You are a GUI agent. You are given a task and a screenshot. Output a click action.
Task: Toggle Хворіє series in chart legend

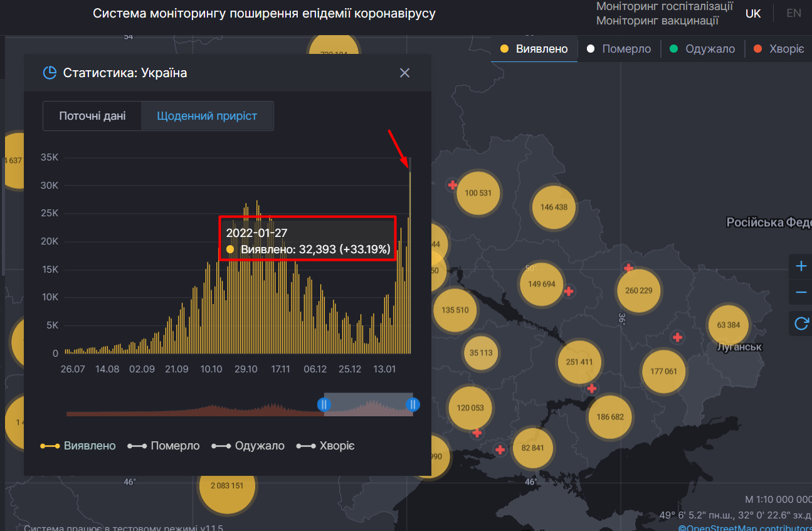(x=325, y=446)
